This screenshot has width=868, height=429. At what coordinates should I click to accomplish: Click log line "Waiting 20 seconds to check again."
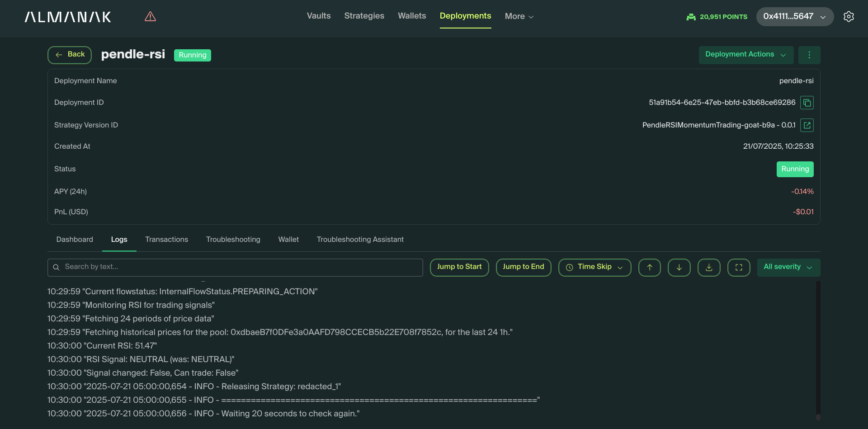(x=203, y=414)
